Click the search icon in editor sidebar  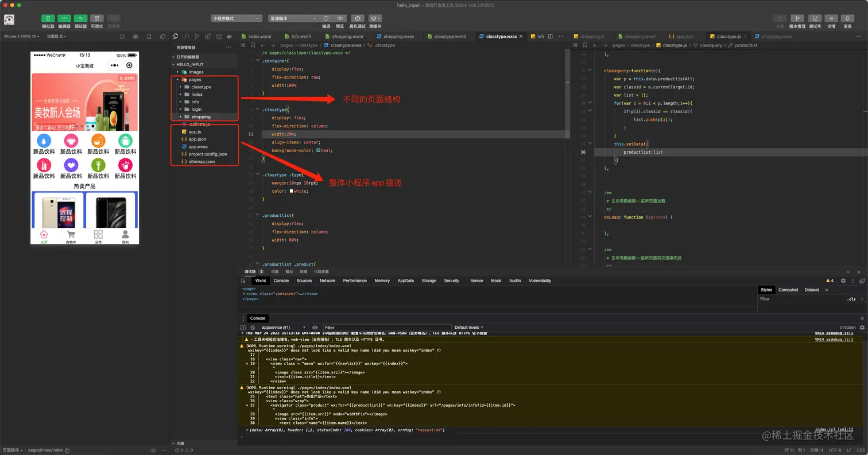(x=187, y=36)
